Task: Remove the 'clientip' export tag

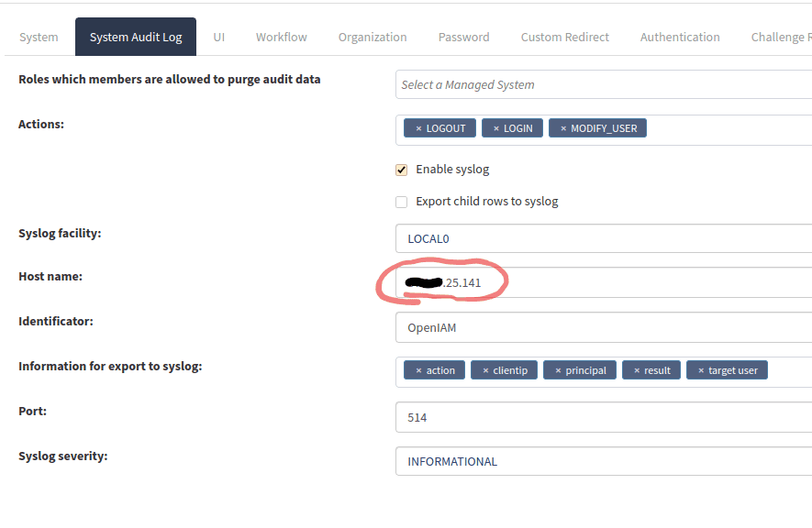Action: coord(485,370)
